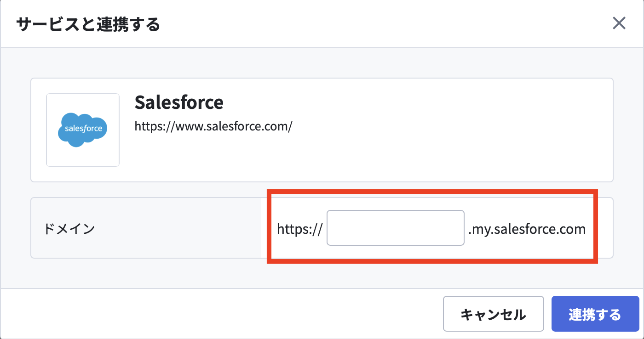Place cursor in the empty subdomain text box
The image size is (644, 339).
tap(396, 228)
